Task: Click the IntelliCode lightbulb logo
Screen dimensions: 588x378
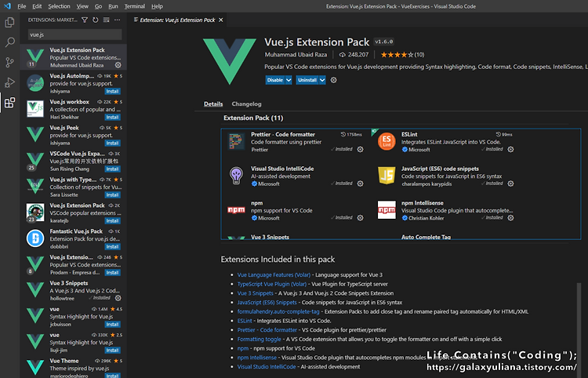Action: tap(236, 176)
